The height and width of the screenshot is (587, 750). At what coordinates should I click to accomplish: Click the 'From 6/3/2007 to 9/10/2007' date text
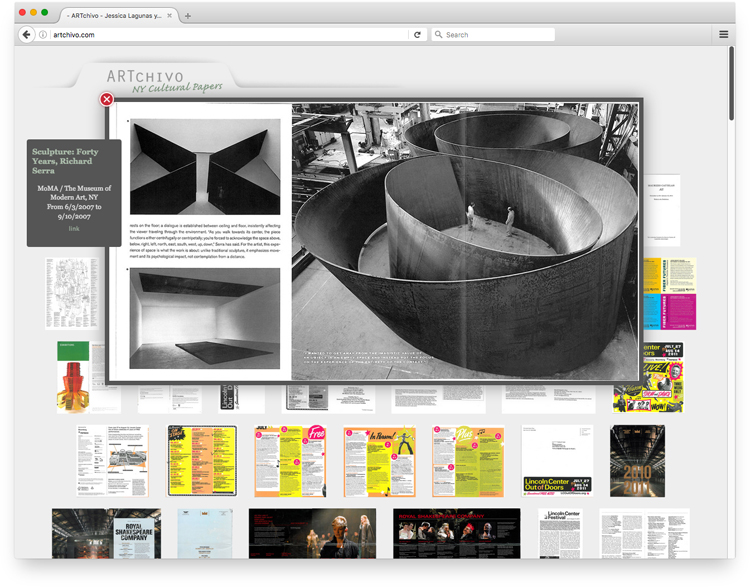tap(74, 211)
